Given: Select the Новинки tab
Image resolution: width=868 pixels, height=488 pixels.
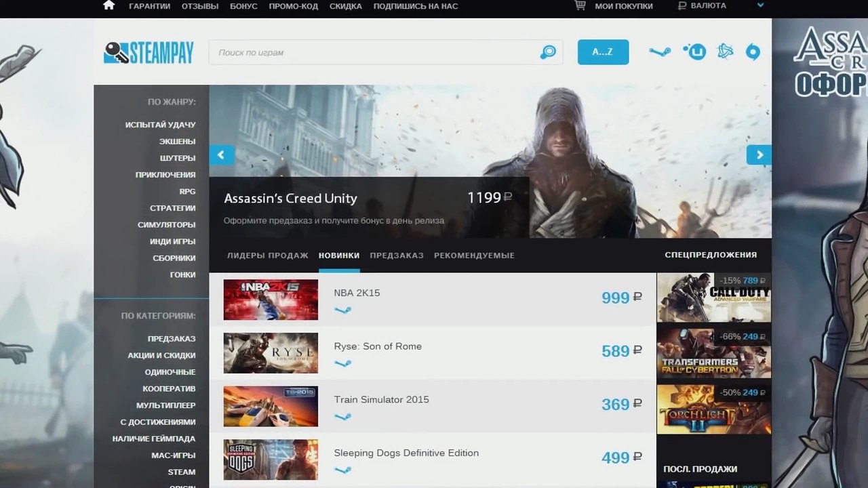Looking at the screenshot, I should [339, 256].
